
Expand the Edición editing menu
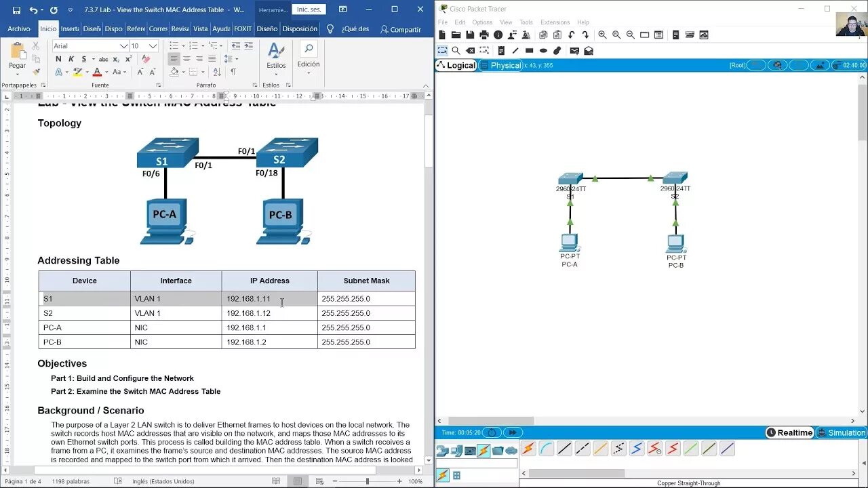309,58
